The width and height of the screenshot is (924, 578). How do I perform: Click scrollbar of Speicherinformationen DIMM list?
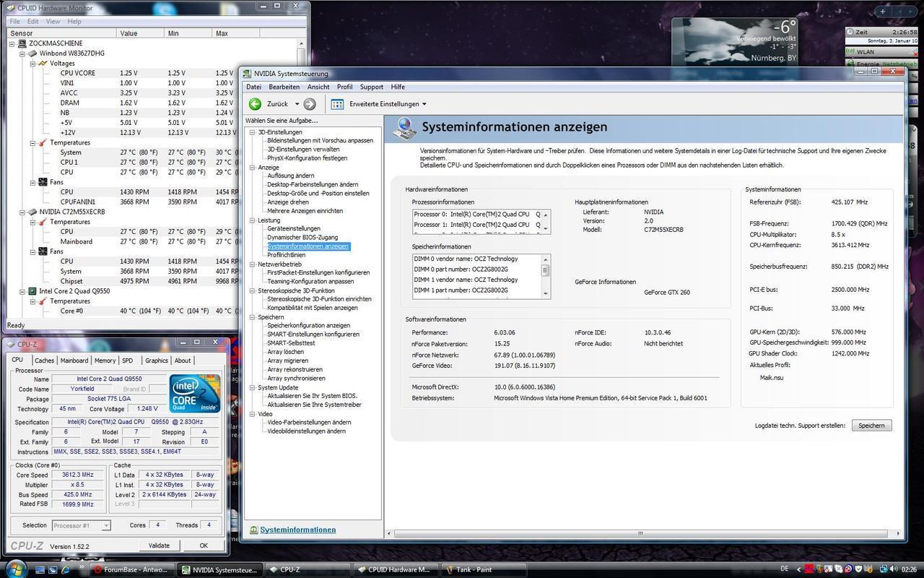tap(546, 275)
